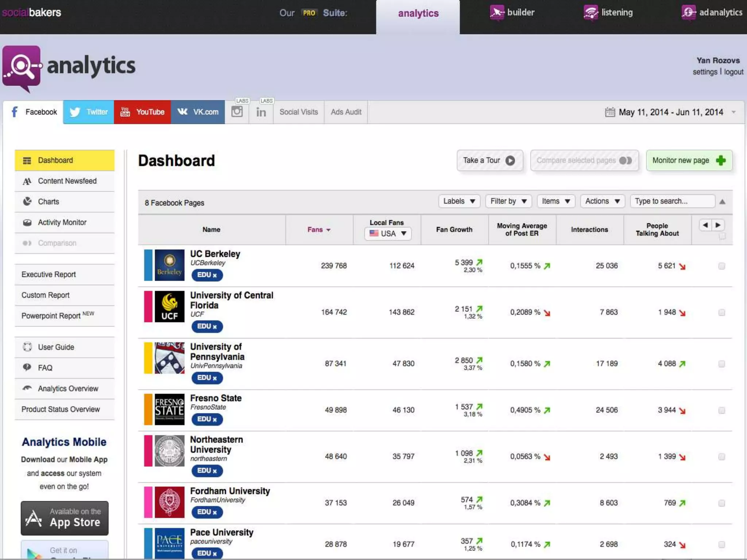This screenshot has width=747, height=560.
Task: Click the logout link
Action: click(734, 72)
